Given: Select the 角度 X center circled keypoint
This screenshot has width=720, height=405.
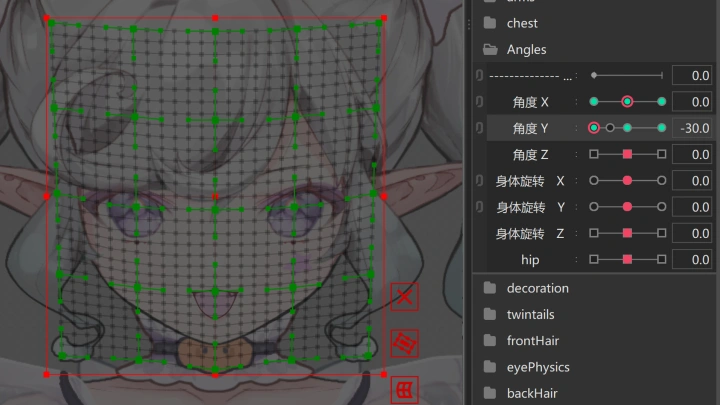Looking at the screenshot, I should click(627, 101).
